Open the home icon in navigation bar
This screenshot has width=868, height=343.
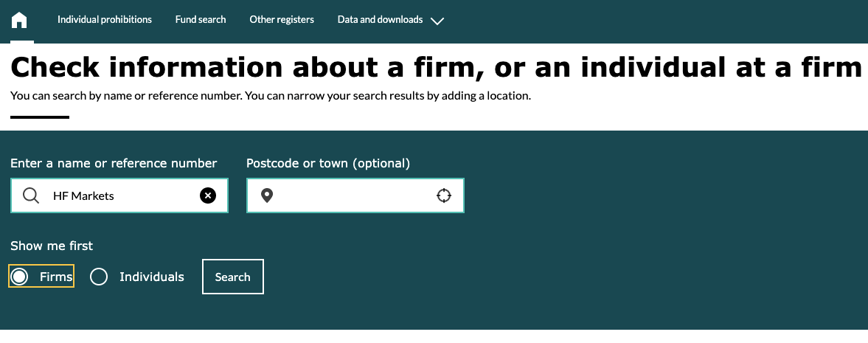(x=19, y=20)
